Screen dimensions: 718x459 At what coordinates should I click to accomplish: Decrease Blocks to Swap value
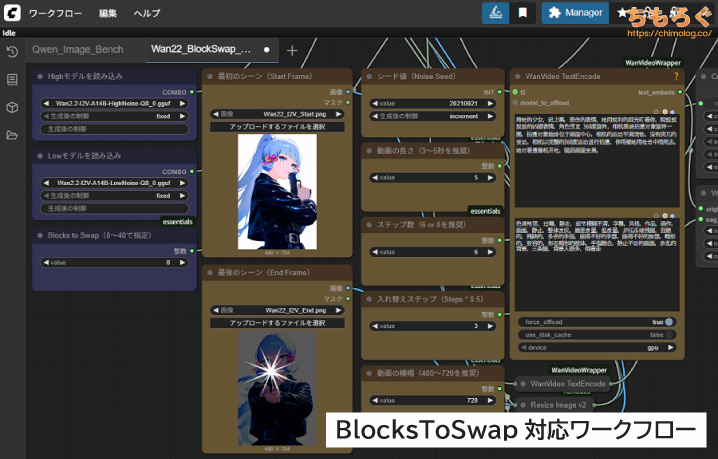(x=46, y=262)
